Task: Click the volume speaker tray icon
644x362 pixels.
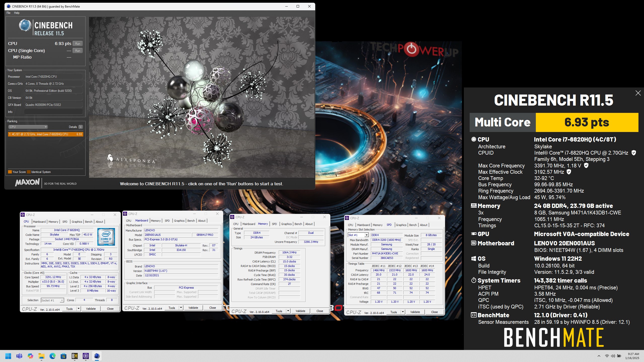Action: pos(613,356)
